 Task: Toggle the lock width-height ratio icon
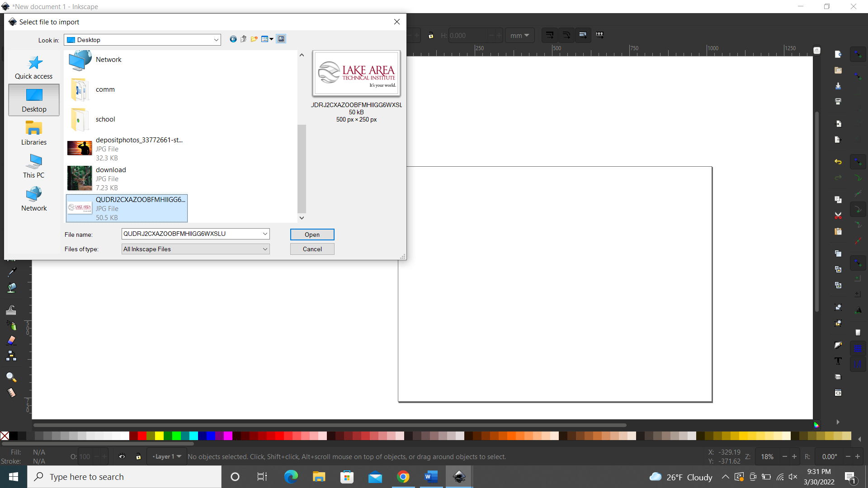(x=431, y=35)
